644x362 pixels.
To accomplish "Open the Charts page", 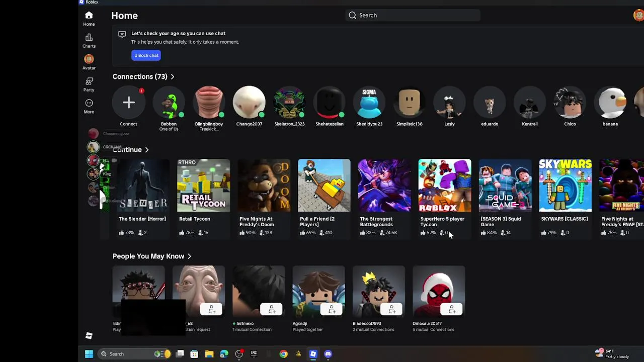I will 89,41.
